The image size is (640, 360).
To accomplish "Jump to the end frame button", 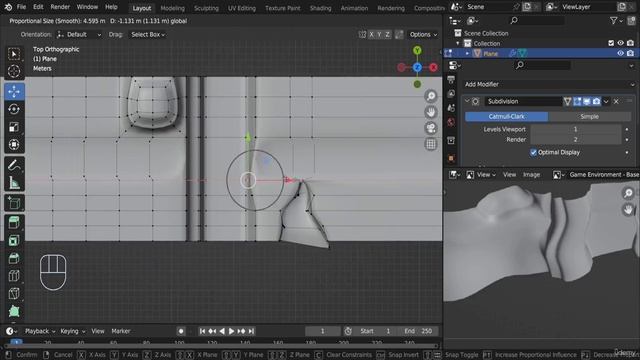I will coord(251,331).
